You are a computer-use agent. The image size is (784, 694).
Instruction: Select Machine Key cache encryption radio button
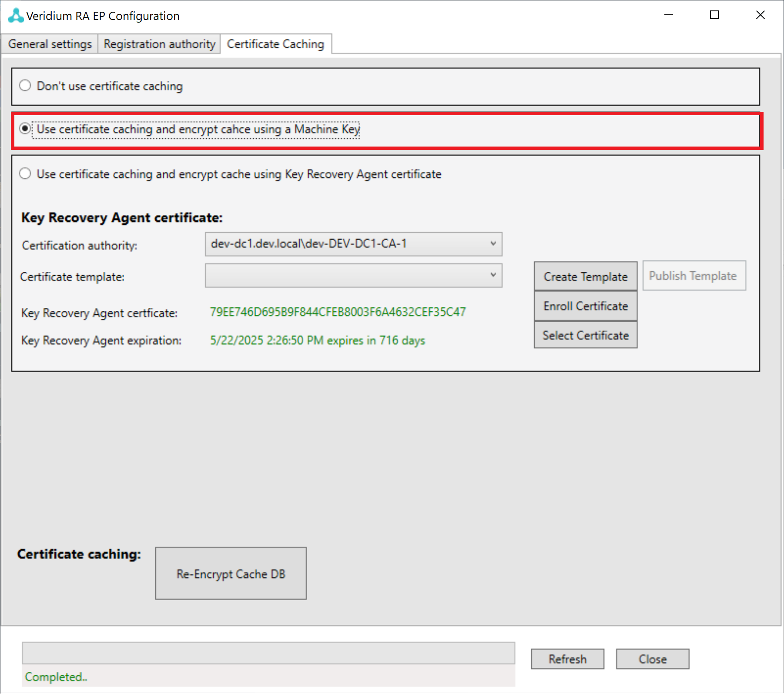[25, 129]
